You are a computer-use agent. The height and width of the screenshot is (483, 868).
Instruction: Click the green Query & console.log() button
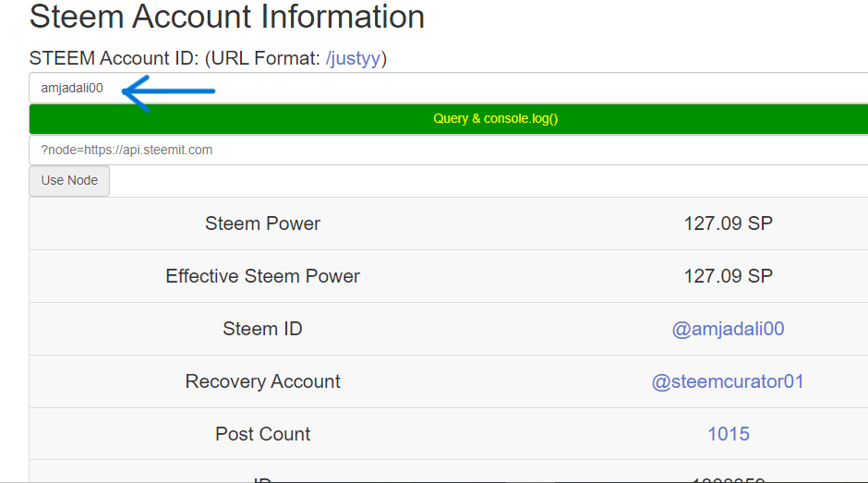[449, 118]
